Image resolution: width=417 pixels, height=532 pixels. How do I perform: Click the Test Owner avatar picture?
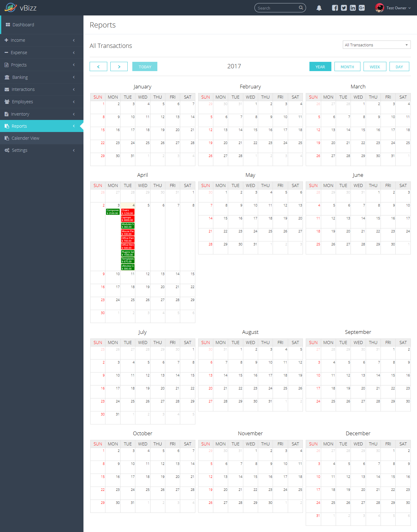pyautogui.click(x=379, y=8)
